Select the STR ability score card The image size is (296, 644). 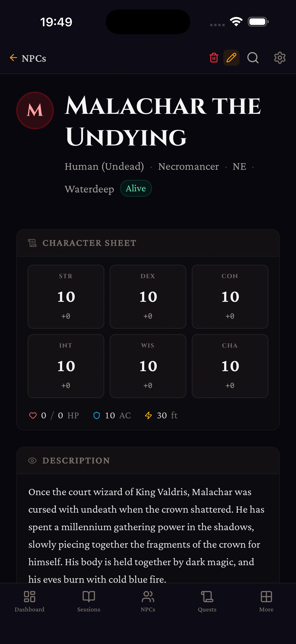[x=66, y=297]
